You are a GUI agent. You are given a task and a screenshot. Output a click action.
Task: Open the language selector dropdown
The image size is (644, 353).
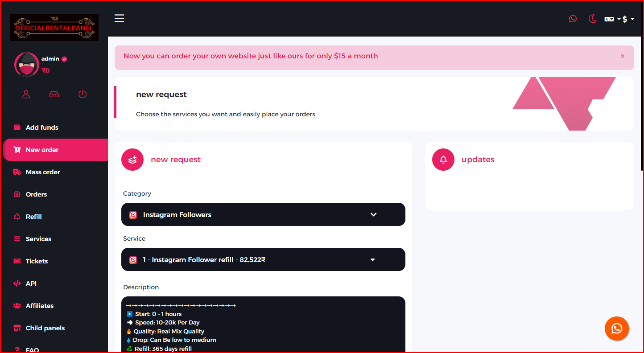(x=612, y=19)
